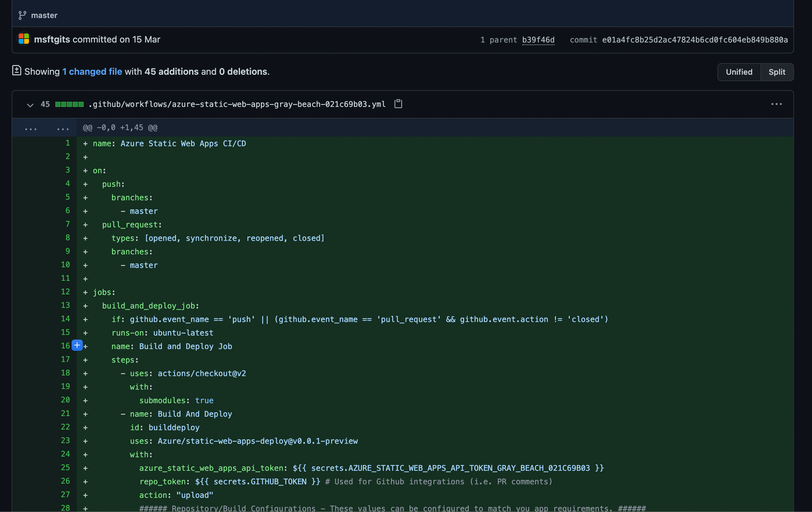Expand hidden lines above the hunk
Screen dimensions: 812x512
[31, 128]
